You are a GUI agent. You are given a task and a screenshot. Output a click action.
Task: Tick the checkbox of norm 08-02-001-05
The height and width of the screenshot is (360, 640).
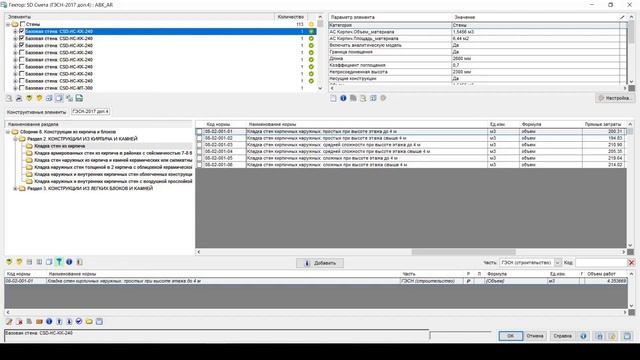click(x=199, y=158)
